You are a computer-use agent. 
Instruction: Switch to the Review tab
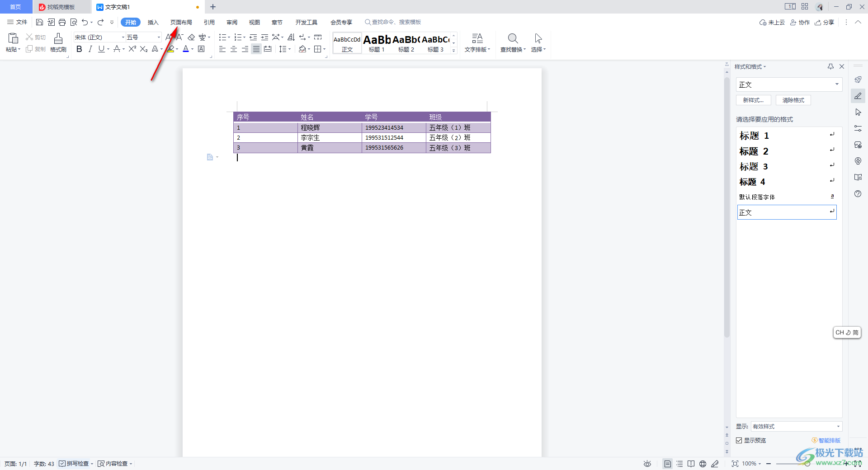click(x=232, y=22)
